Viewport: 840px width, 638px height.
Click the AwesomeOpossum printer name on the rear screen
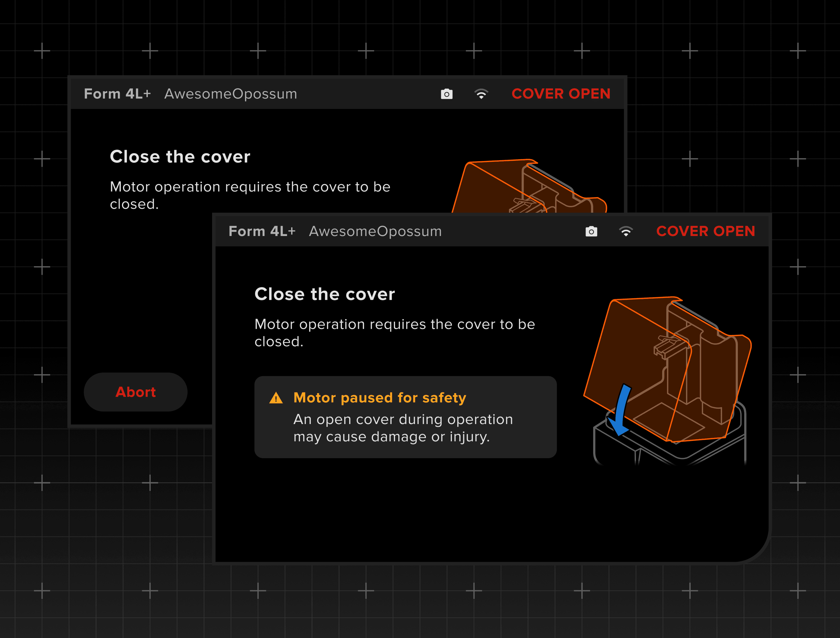click(x=230, y=94)
